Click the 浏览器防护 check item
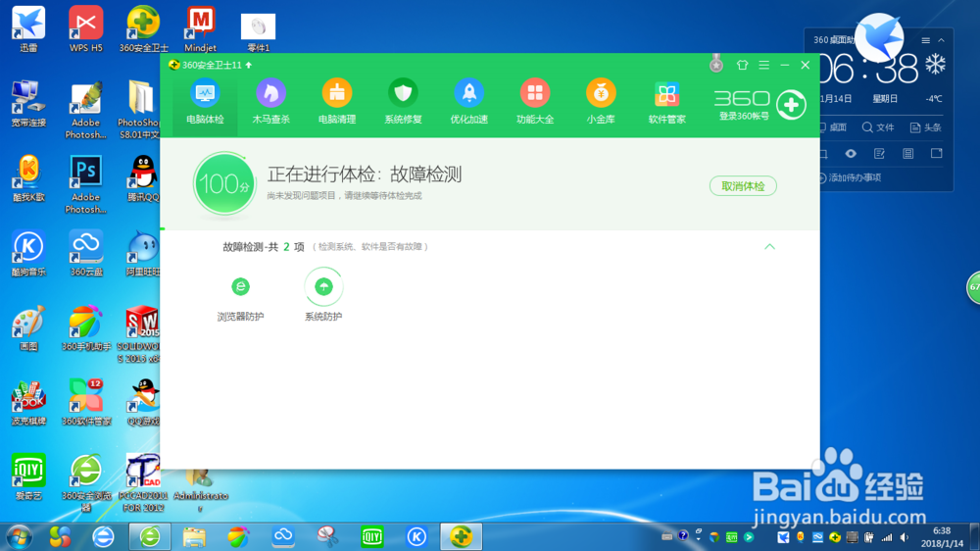 (241, 297)
